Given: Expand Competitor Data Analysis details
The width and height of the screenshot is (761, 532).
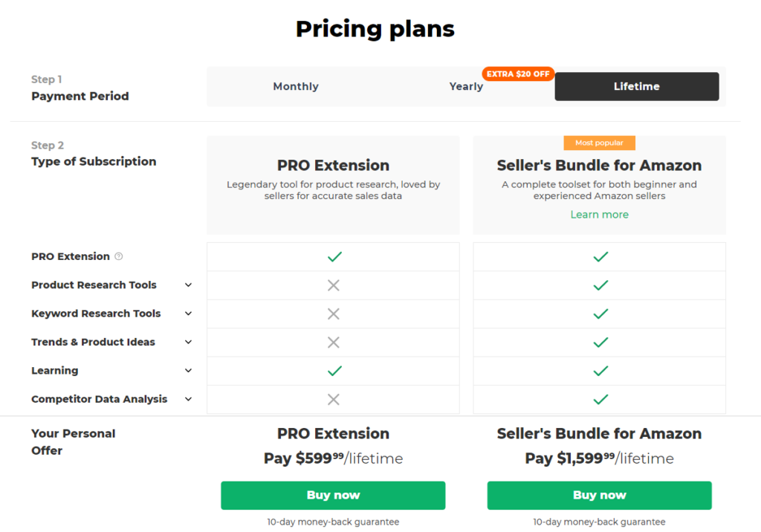Looking at the screenshot, I should pos(188,399).
